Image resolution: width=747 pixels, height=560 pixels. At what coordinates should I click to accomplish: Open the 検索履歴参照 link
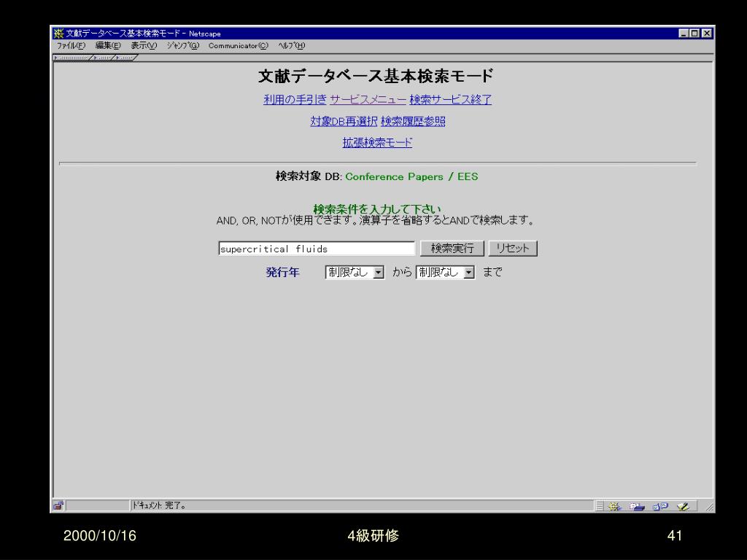coord(413,122)
